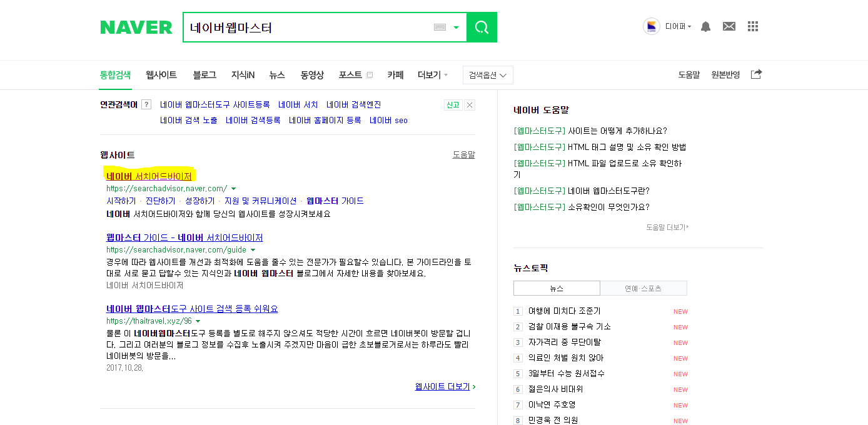Switch to the 블로그 tab
This screenshot has height=425, width=868.
(x=204, y=75)
